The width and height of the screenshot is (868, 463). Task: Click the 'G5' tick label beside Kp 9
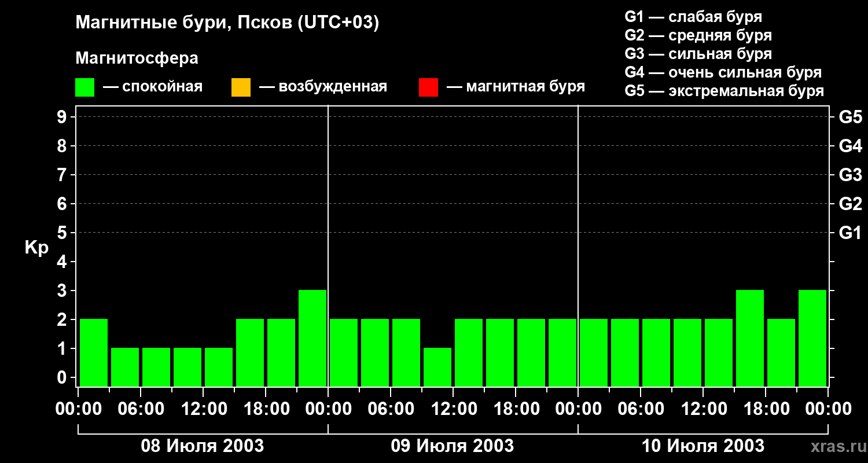pos(851,117)
